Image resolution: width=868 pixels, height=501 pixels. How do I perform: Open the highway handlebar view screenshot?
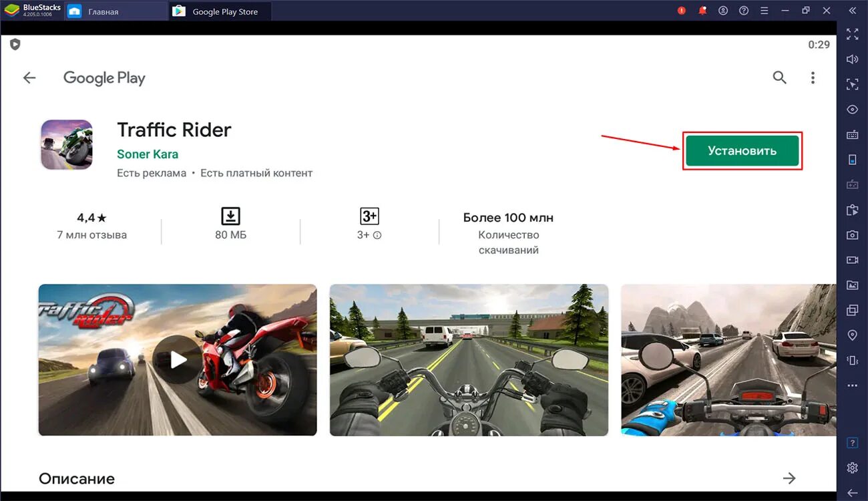pos(469,360)
